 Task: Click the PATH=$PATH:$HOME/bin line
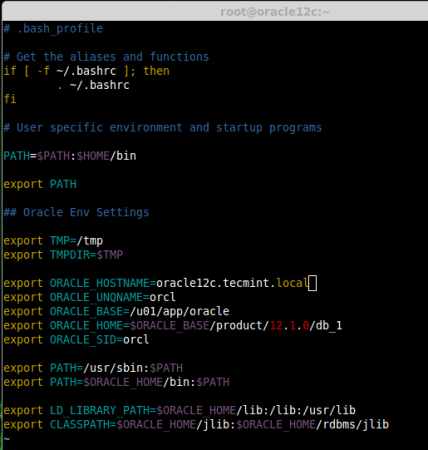click(70, 156)
